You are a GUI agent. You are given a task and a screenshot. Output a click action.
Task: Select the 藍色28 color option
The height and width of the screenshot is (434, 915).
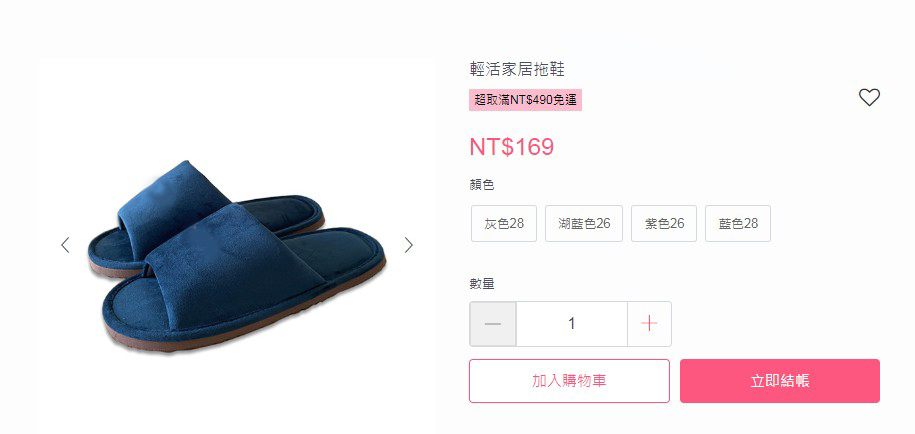(738, 223)
